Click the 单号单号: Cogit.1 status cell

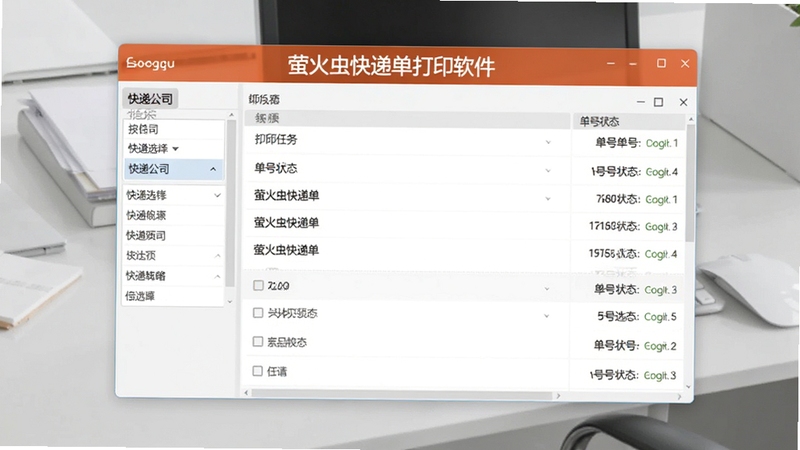(636, 143)
